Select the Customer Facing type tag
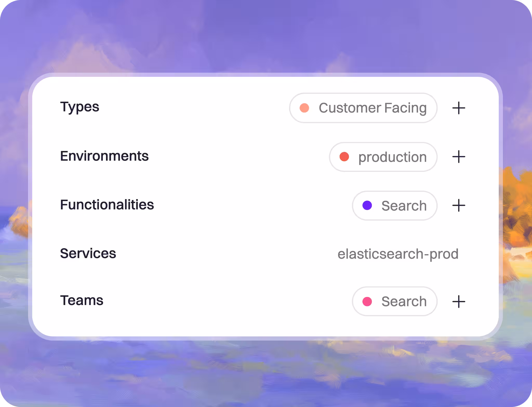This screenshot has width=532, height=407. pos(363,108)
